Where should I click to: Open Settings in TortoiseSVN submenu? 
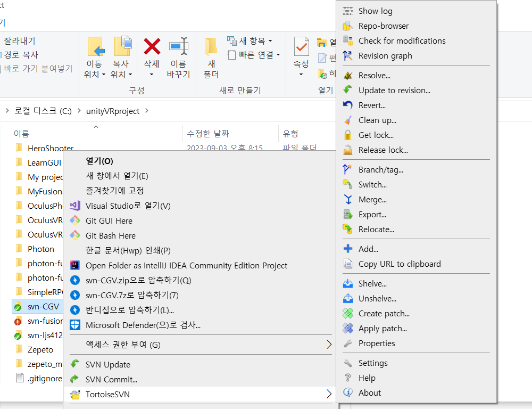(373, 363)
